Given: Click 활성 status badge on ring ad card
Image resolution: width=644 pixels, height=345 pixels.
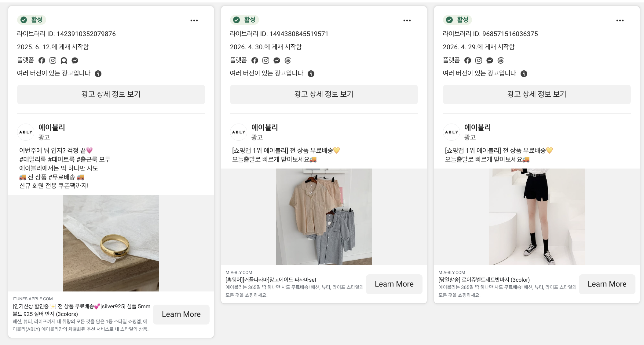Looking at the screenshot, I should tap(32, 20).
